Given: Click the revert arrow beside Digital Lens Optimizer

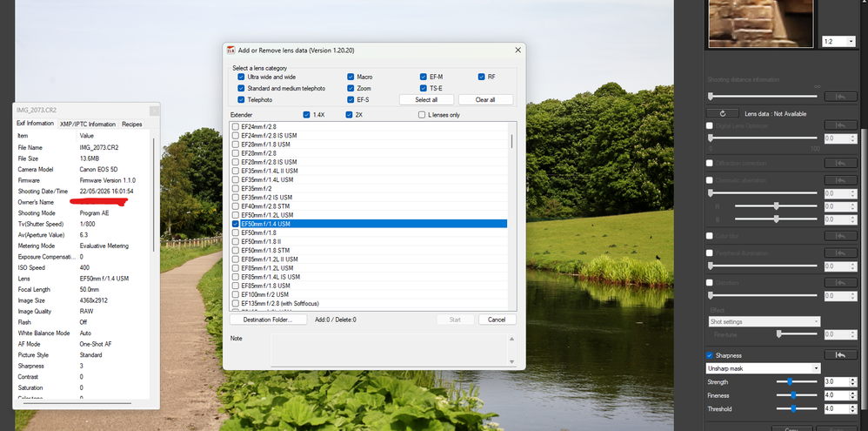Looking at the screenshot, I should point(840,125).
